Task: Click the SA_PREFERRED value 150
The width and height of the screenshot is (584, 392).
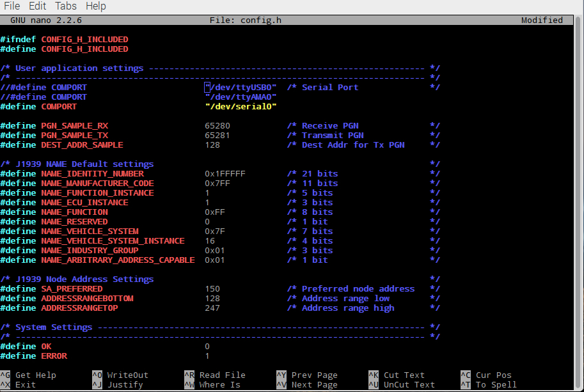Action: coord(212,288)
